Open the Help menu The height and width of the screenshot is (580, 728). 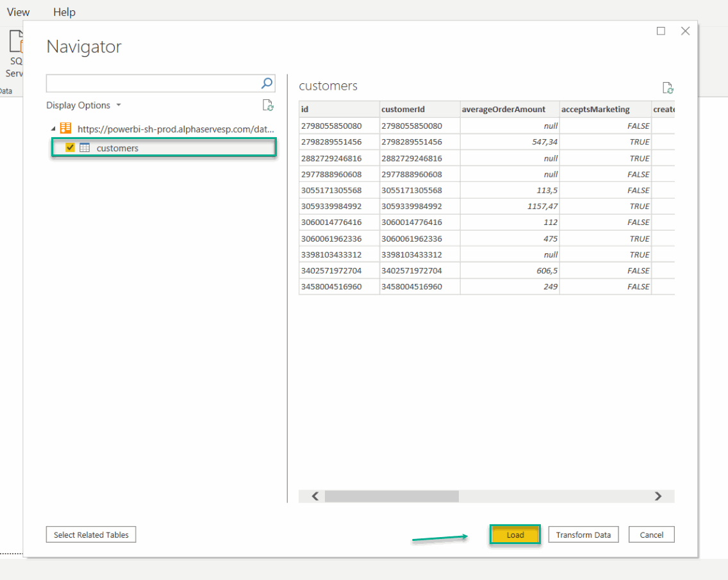pyautogui.click(x=64, y=12)
